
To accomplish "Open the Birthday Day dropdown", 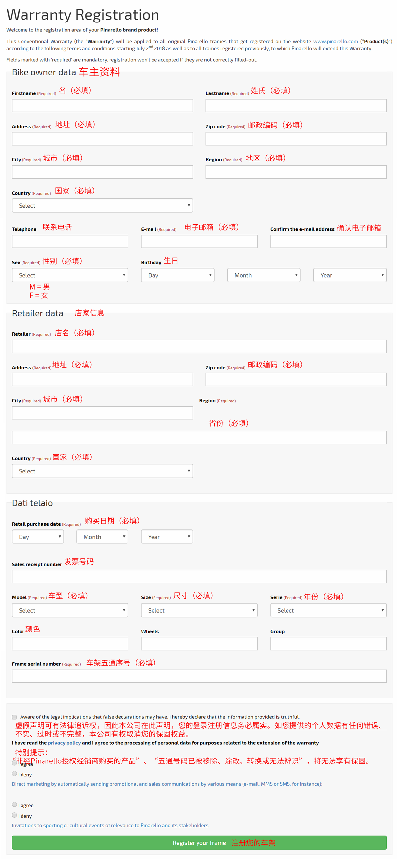I will (x=177, y=275).
